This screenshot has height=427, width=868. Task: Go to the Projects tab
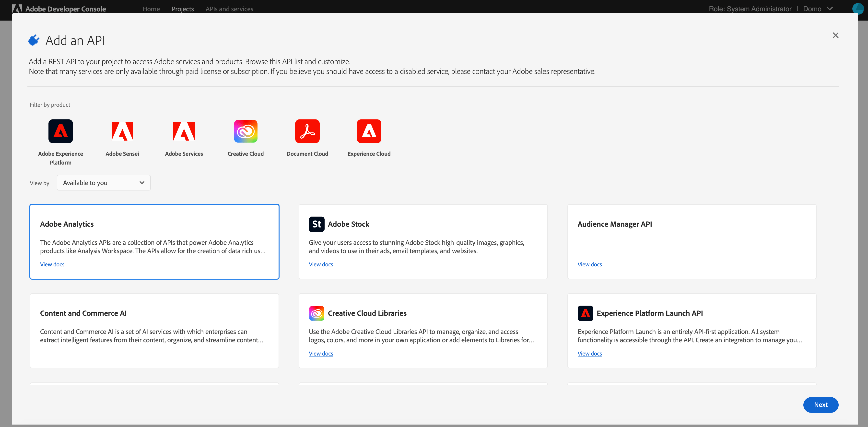point(183,9)
